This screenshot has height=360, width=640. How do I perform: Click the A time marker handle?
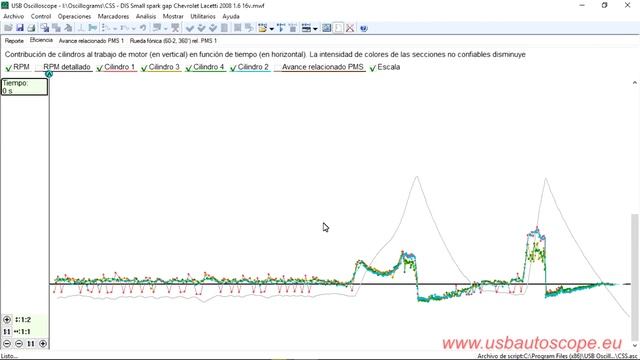point(49,74)
